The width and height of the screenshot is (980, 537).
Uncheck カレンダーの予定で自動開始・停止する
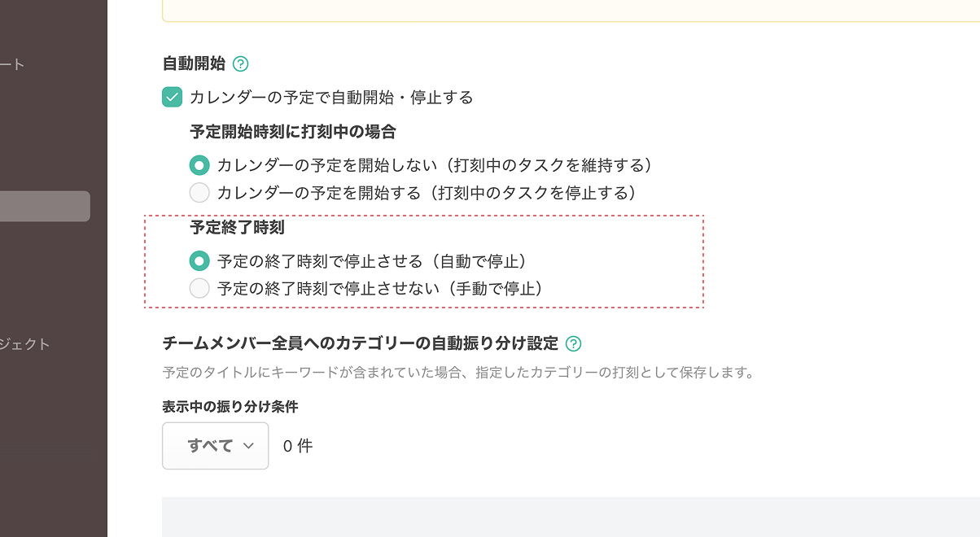(x=172, y=96)
